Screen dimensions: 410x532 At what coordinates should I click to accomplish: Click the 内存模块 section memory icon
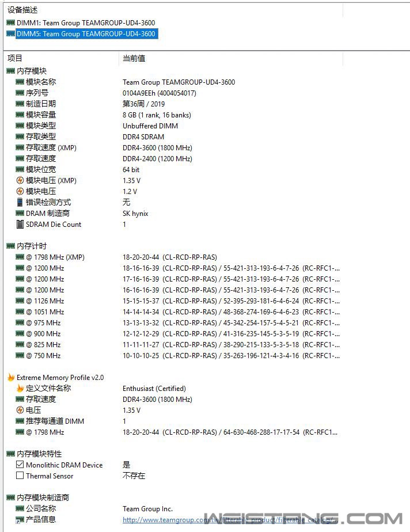click(x=10, y=71)
